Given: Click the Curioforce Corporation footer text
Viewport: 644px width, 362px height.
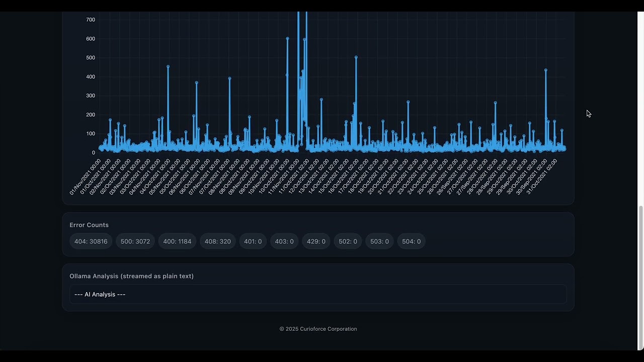Looking at the screenshot, I should tap(329, 329).
